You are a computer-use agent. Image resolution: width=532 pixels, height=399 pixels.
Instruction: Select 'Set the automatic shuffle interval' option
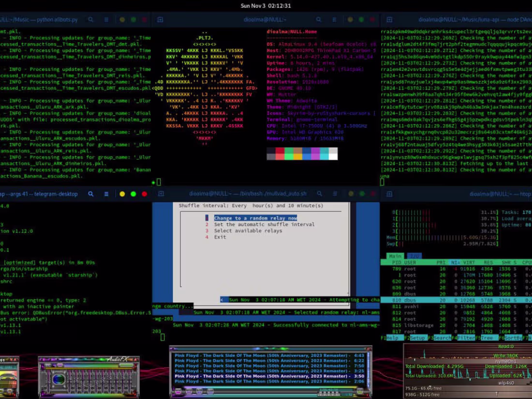[x=264, y=224]
